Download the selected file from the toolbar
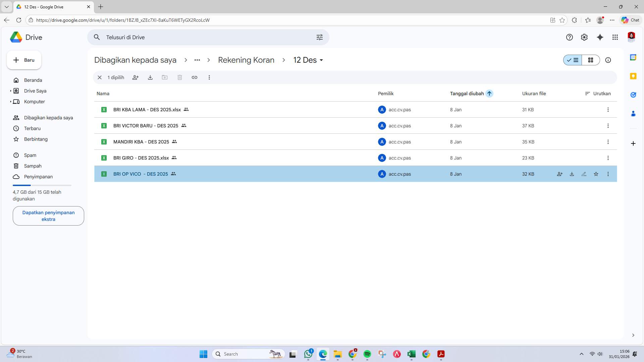 coord(150,77)
